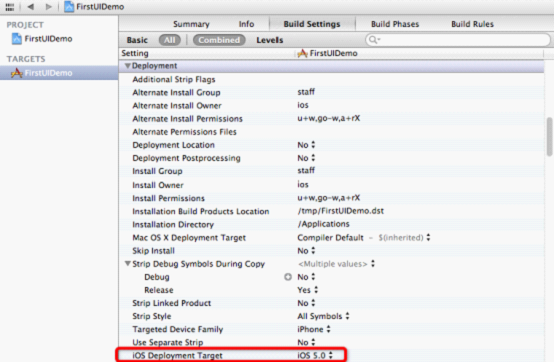Open Skip Install value popup

(x=306, y=250)
